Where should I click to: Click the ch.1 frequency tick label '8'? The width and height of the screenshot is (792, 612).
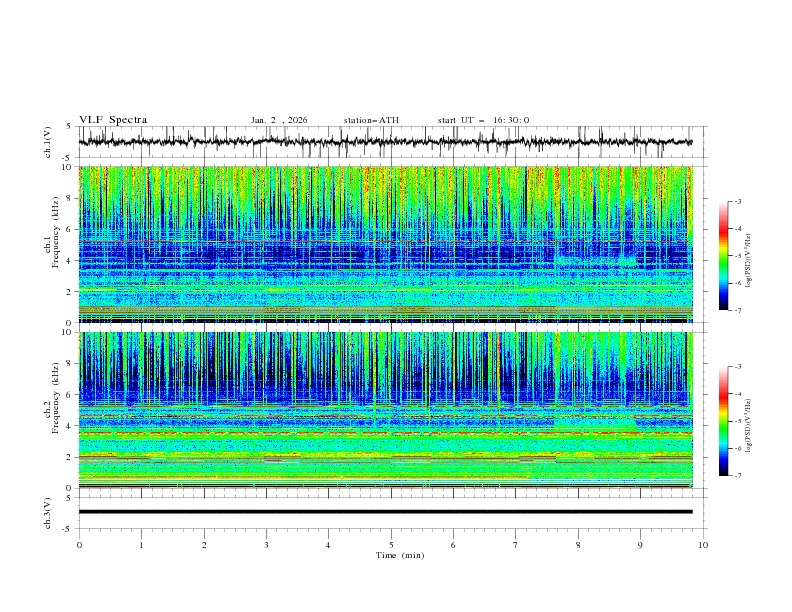click(71, 198)
